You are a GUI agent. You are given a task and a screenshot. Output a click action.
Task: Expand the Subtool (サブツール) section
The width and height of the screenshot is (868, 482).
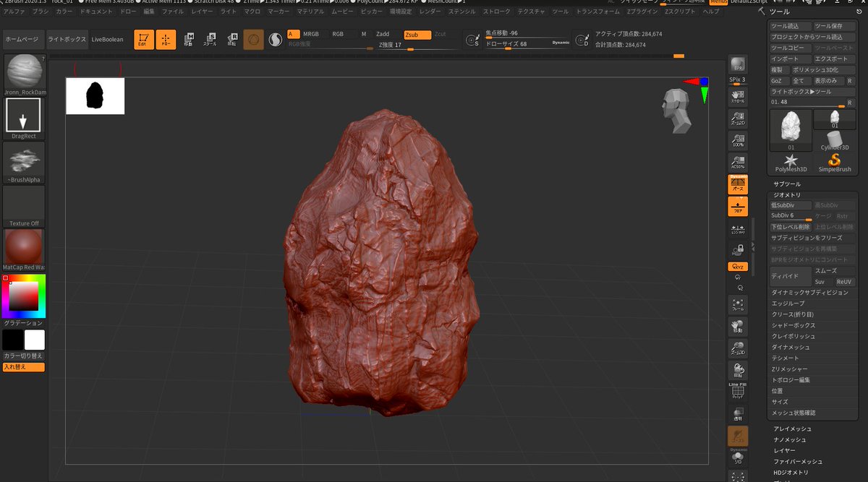pos(787,184)
